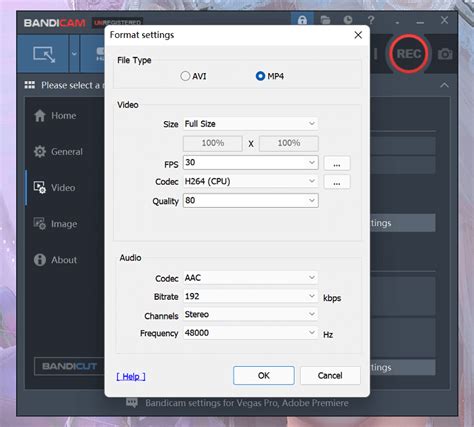Open the FPS dropdown showing 30

(x=250, y=163)
